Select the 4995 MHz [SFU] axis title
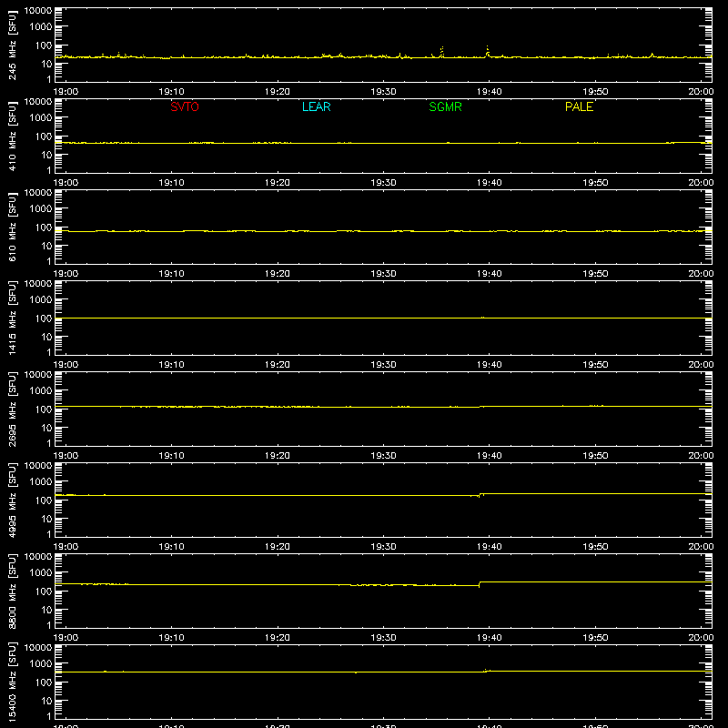This screenshot has width=728, height=728. tap(13, 500)
